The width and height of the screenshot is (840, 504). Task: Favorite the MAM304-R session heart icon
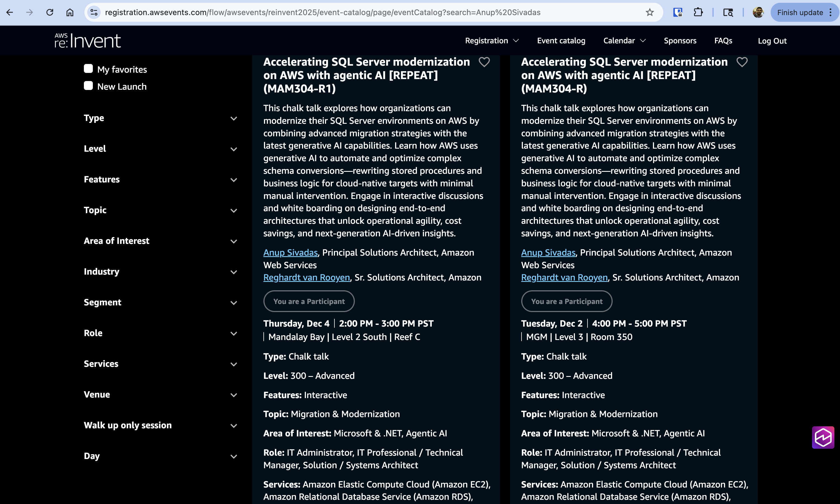[742, 62]
